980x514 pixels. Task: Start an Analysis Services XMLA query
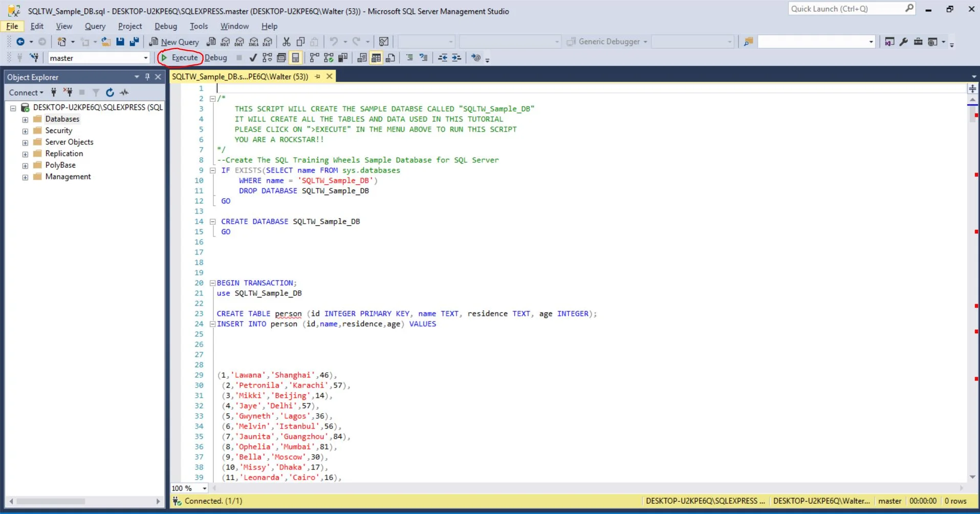(x=254, y=41)
